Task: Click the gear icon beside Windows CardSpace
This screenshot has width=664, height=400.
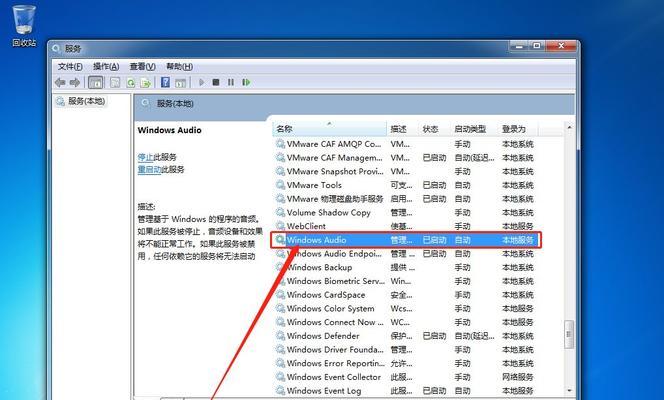Action: pos(280,294)
